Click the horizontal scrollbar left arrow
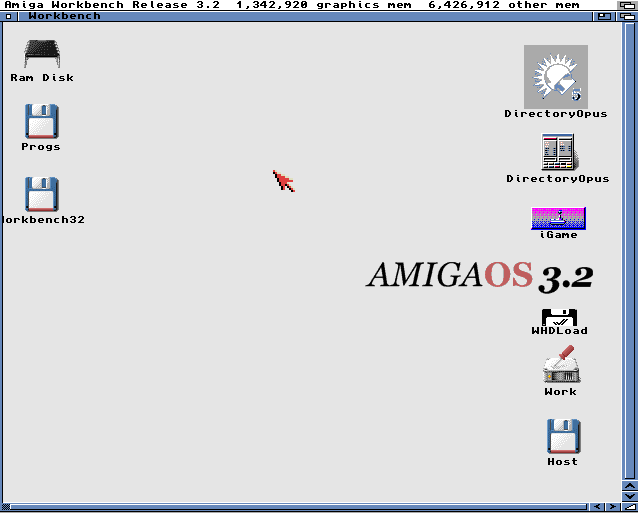 click(x=596, y=507)
